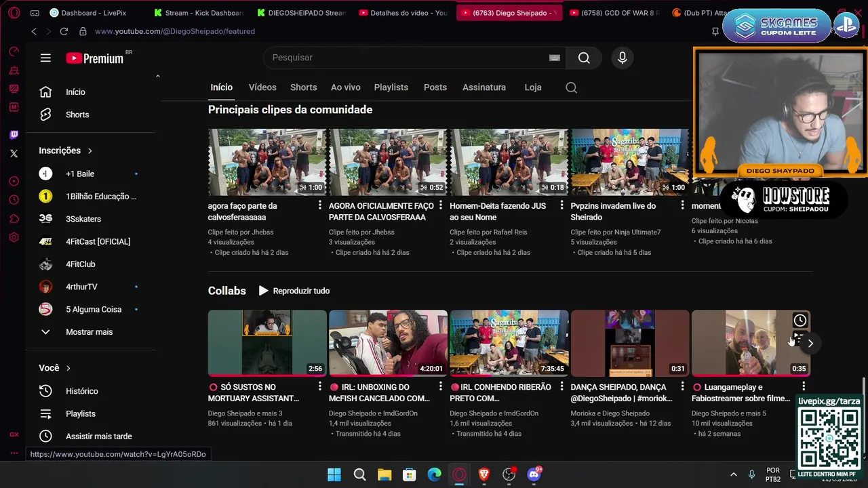
Task: Click the YouTube Premium logo
Action: [x=95, y=58]
